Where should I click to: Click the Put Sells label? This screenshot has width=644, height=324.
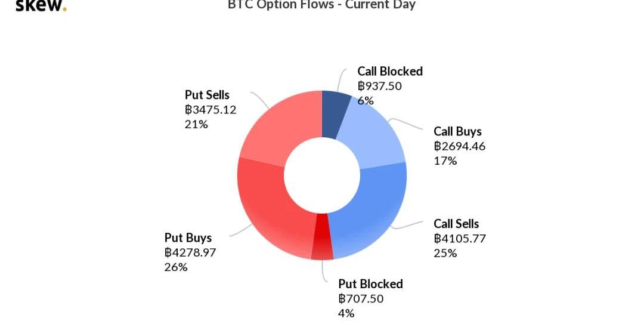(x=207, y=95)
